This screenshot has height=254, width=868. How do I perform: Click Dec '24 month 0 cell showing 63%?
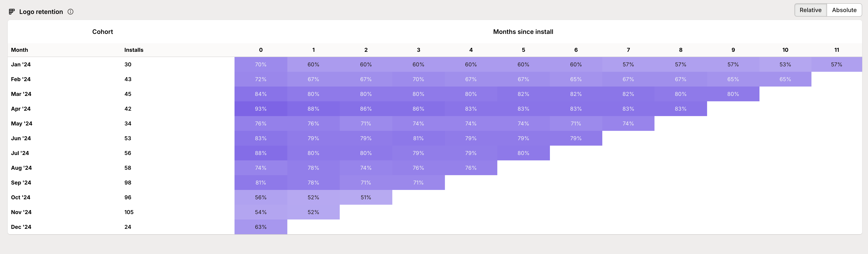pyautogui.click(x=261, y=227)
